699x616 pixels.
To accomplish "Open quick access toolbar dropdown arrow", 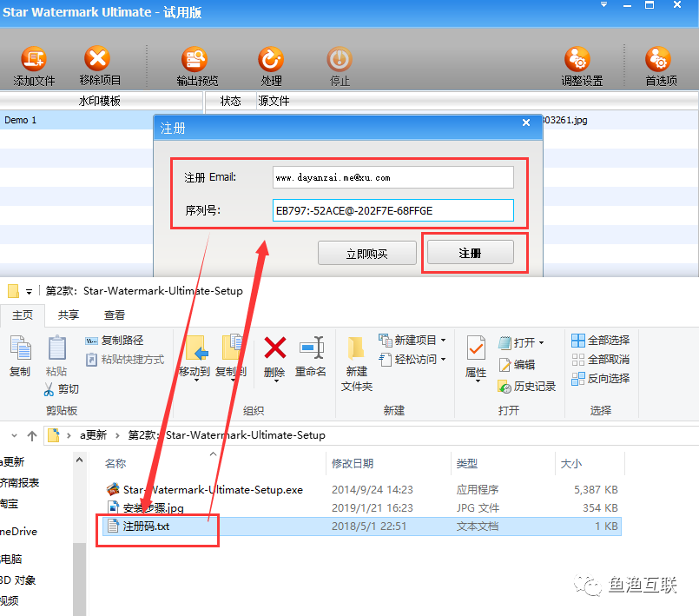I will (29, 292).
